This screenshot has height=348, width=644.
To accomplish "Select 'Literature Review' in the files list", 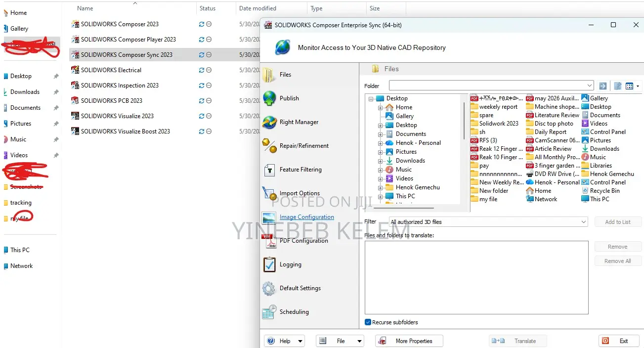I will 553,115.
